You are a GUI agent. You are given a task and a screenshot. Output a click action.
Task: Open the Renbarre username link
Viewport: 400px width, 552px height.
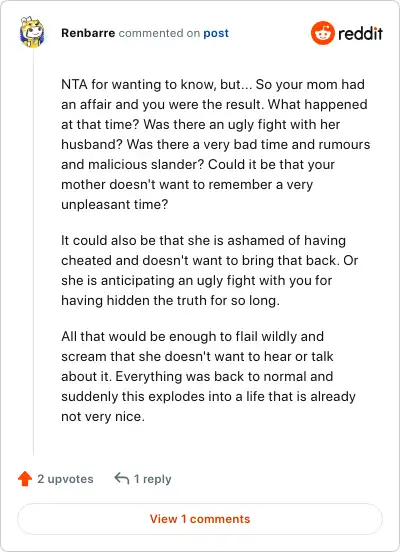coord(88,33)
